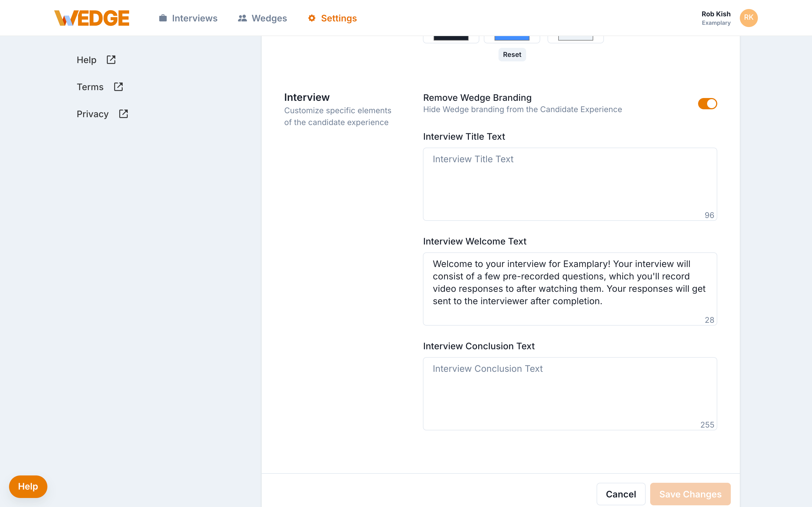The height and width of the screenshot is (507, 812).
Task: Open the Interviews tab in the navigation
Action: tap(195, 18)
